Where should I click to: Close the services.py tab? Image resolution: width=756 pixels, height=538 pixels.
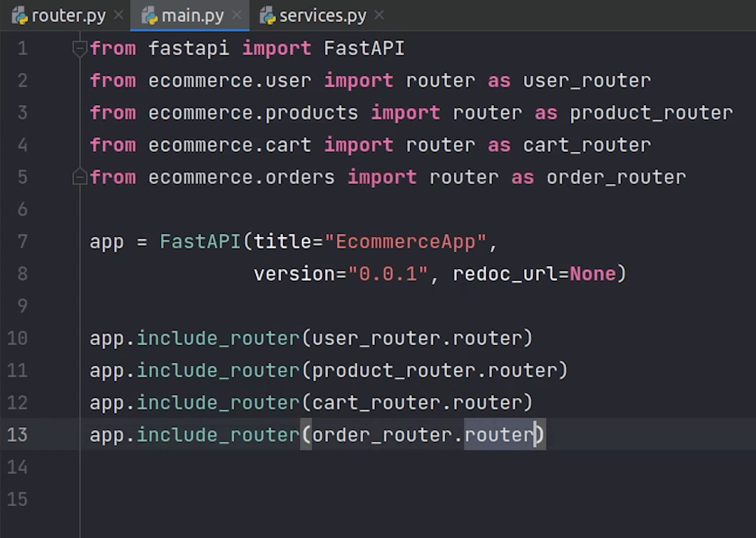379,16
